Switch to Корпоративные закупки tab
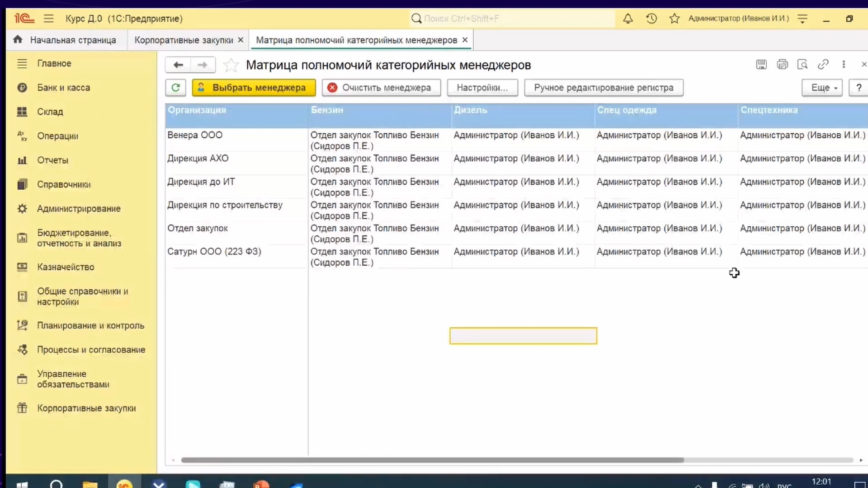Viewport: 868px width, 488px height. pos(184,40)
